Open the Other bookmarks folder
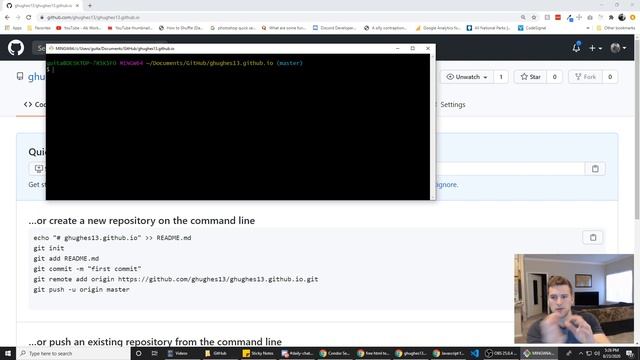This screenshot has height=360, width=640. 616,28
